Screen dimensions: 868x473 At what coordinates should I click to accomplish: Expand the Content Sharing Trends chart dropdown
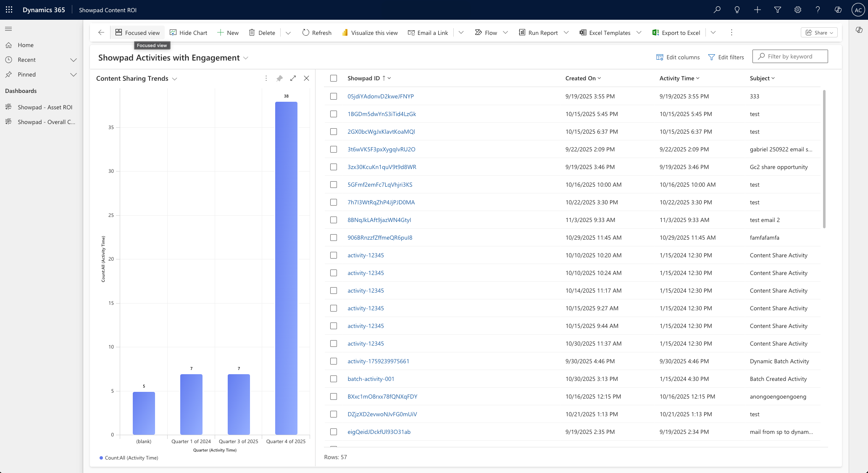(175, 79)
